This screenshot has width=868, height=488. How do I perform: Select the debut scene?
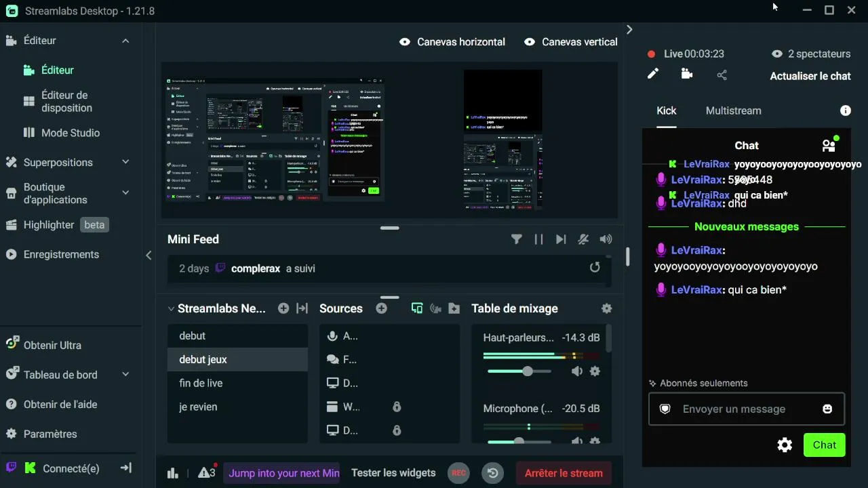pyautogui.click(x=237, y=335)
